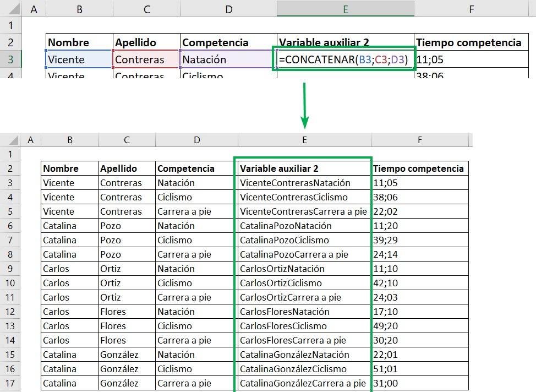Click the 49;20 time cell
Image resolution: width=536 pixels, height=392 pixels.
click(420, 326)
